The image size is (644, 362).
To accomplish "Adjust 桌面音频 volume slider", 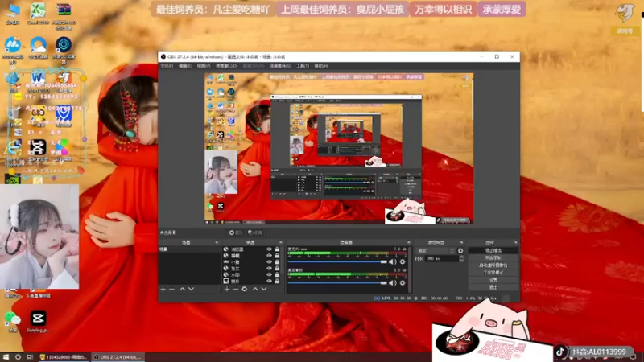I will 337,283.
